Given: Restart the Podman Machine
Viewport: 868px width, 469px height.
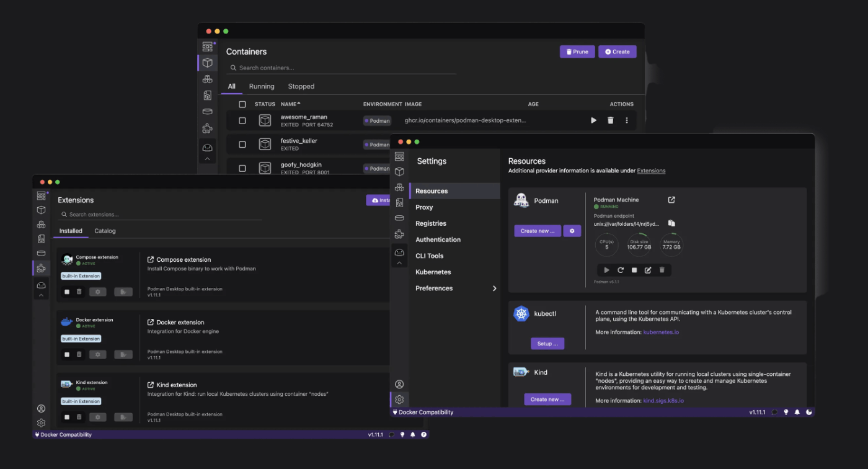Looking at the screenshot, I should point(621,270).
